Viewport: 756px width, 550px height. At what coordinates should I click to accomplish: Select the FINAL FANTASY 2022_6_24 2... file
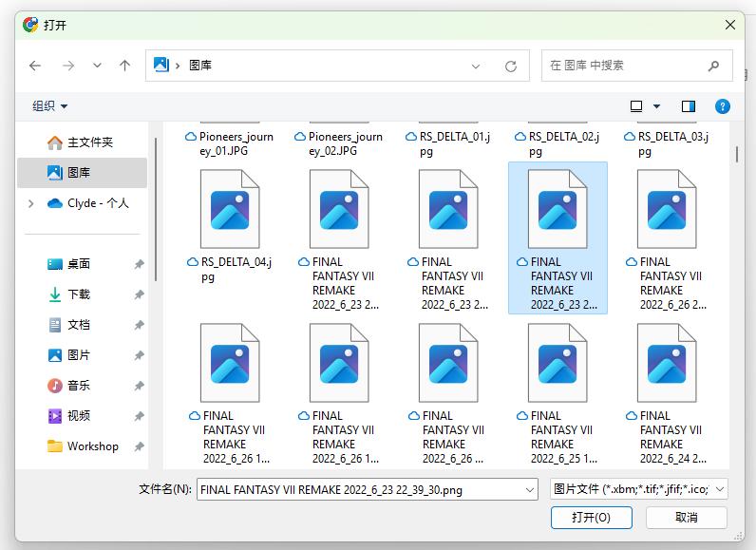click(667, 393)
